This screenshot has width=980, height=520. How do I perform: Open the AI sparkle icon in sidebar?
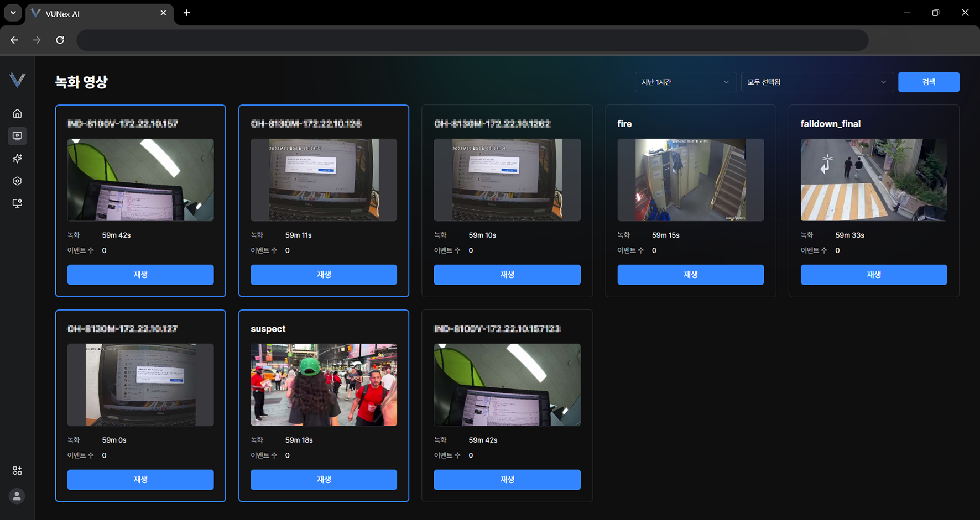pos(17,159)
